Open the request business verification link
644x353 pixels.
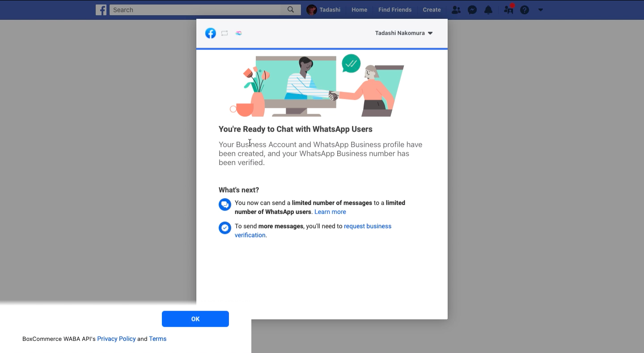coord(313,230)
